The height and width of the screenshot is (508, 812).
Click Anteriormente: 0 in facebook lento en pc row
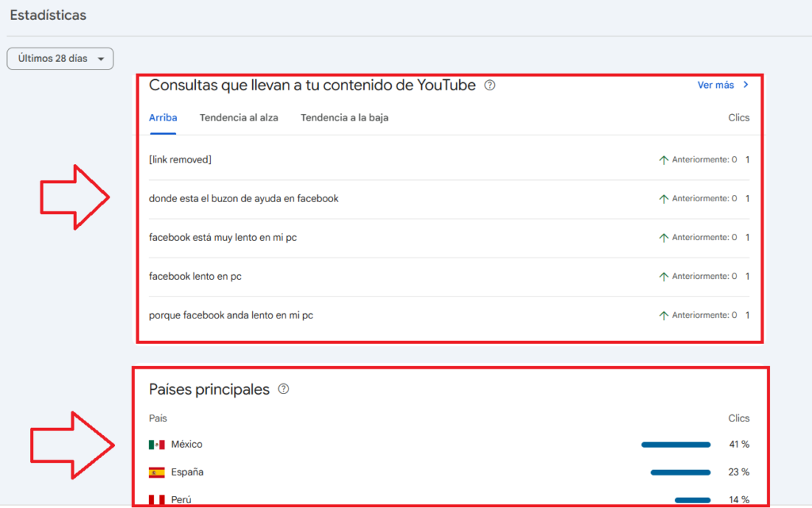[x=704, y=277]
